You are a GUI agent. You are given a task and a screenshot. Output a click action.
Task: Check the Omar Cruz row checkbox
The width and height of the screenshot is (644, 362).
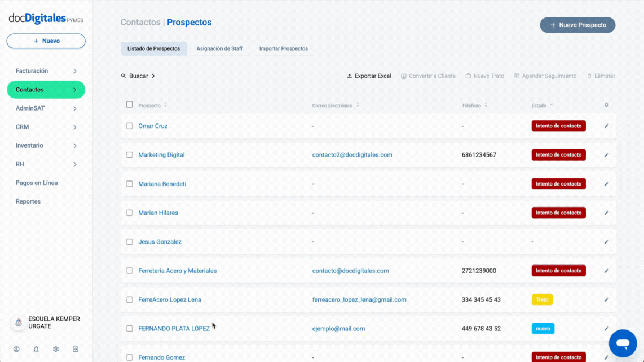(x=129, y=126)
